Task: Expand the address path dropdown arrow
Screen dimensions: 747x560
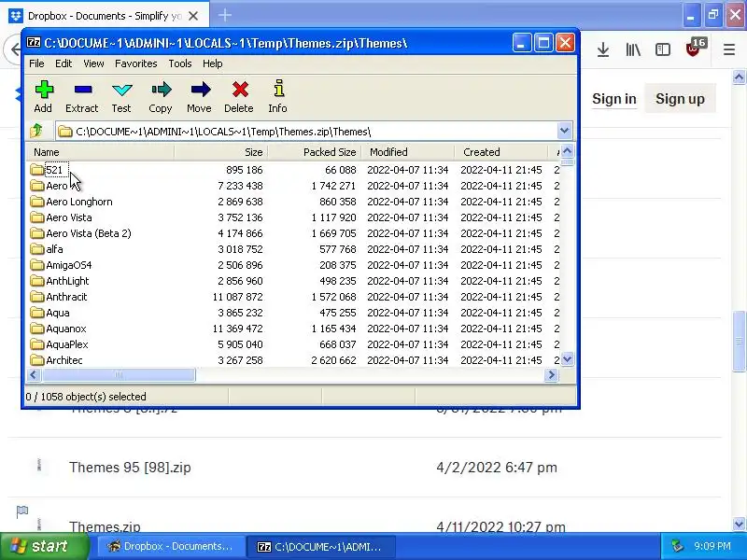Action: coord(565,131)
